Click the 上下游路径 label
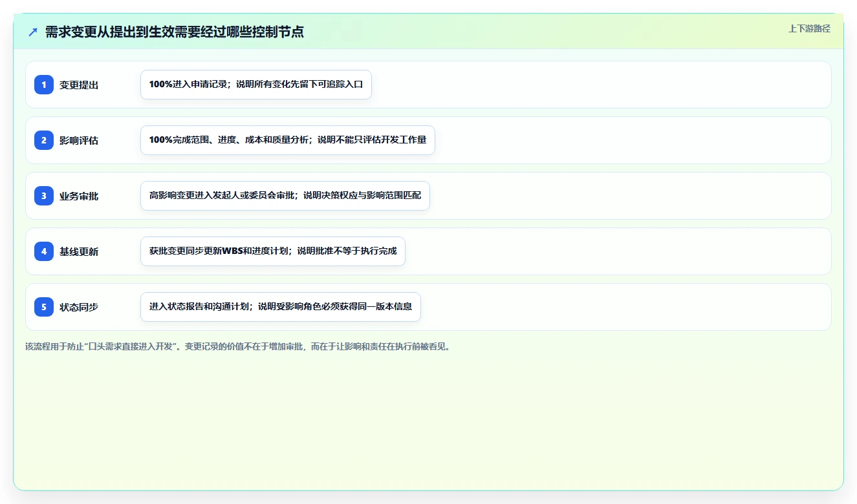This screenshot has width=857, height=504. coord(809,28)
